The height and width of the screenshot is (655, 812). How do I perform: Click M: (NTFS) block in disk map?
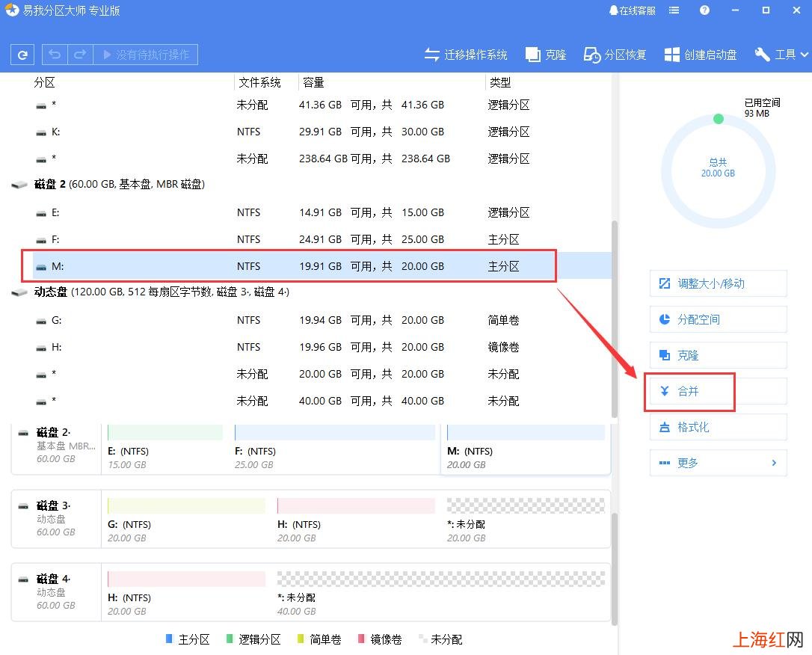coord(526,448)
